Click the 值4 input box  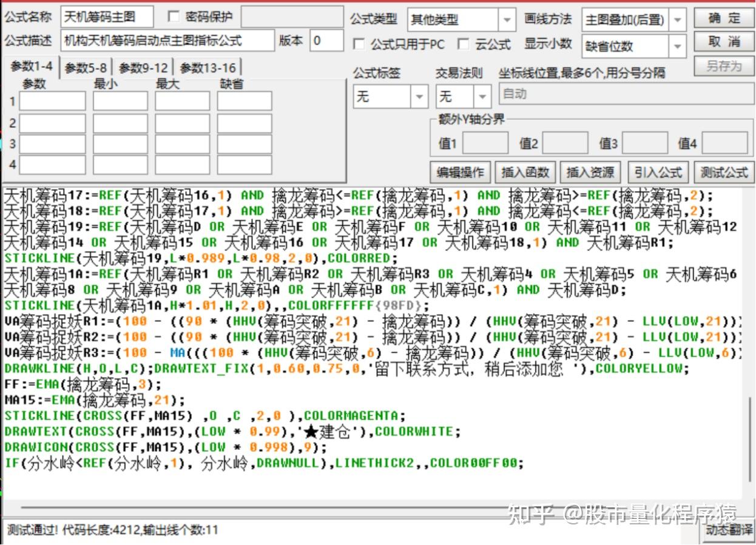click(725, 143)
